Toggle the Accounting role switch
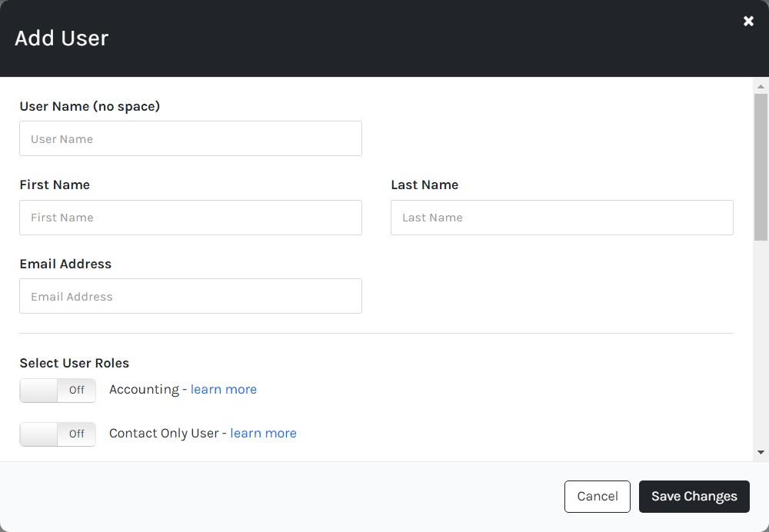 (x=58, y=391)
